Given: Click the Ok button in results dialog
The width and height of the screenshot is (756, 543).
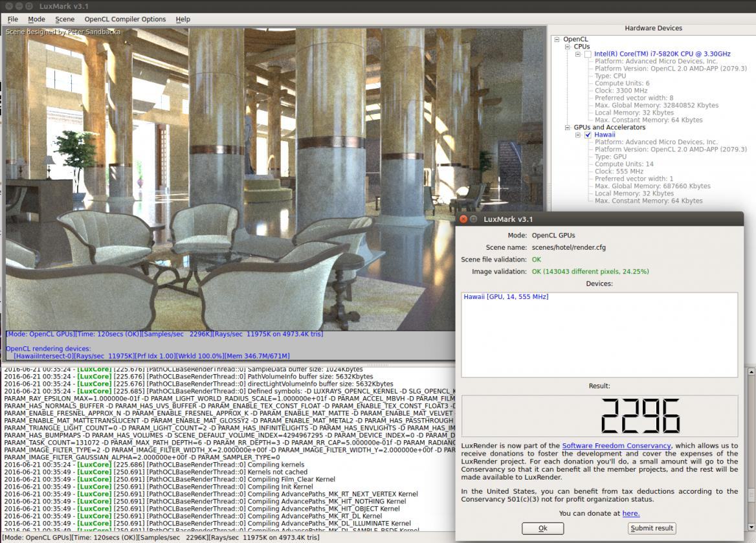Looking at the screenshot, I should click(x=542, y=529).
